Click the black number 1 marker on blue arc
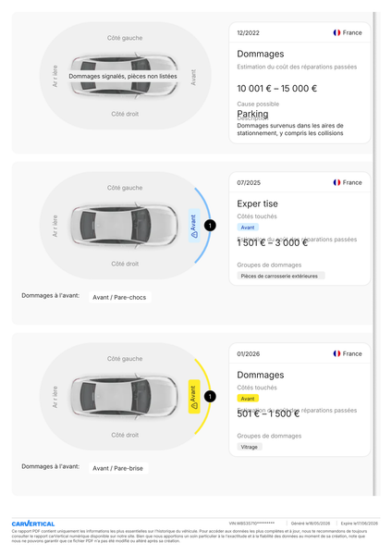 210,226
